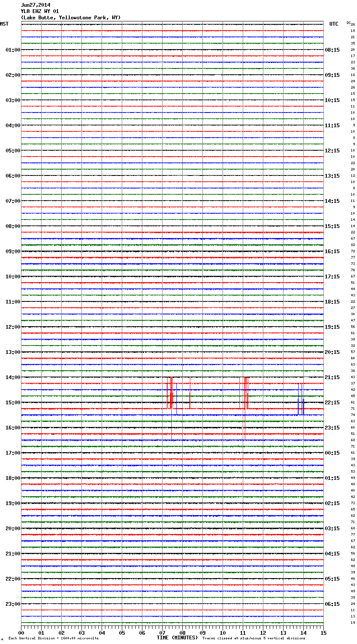The height and width of the screenshot is (644, 357).
Task: Select the 10:00 MST row label
Action: 13,277
